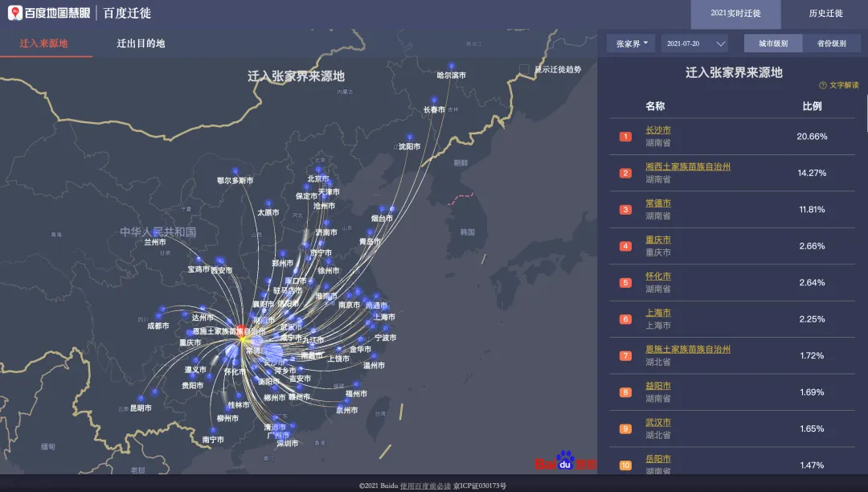The image size is (868, 492).
Task: Enable the 显示迁徙趋势 checkbox
Action: point(524,69)
